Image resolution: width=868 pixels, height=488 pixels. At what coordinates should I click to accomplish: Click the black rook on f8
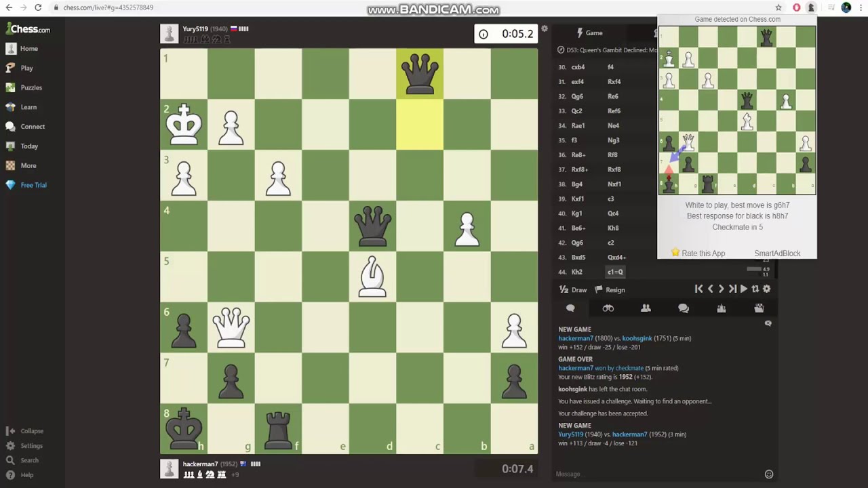278,429
